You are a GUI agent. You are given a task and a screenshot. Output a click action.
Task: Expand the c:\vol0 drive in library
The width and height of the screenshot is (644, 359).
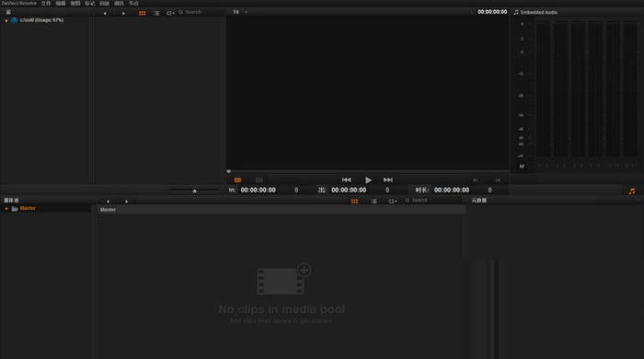point(6,20)
